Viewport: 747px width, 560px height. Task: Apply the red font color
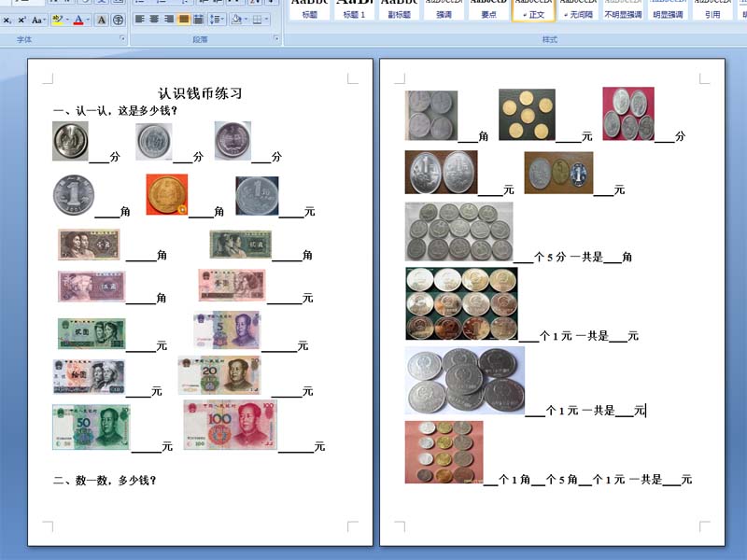(78, 20)
